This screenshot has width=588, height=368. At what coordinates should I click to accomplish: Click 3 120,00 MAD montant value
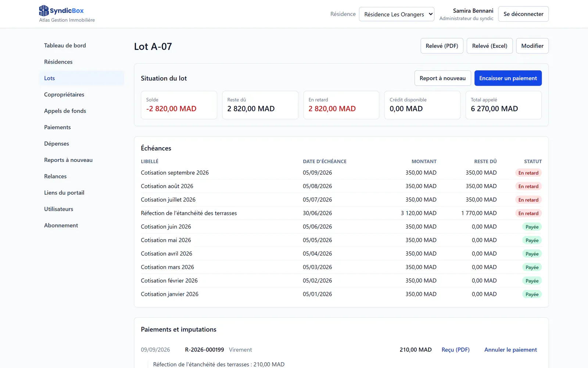click(x=419, y=213)
